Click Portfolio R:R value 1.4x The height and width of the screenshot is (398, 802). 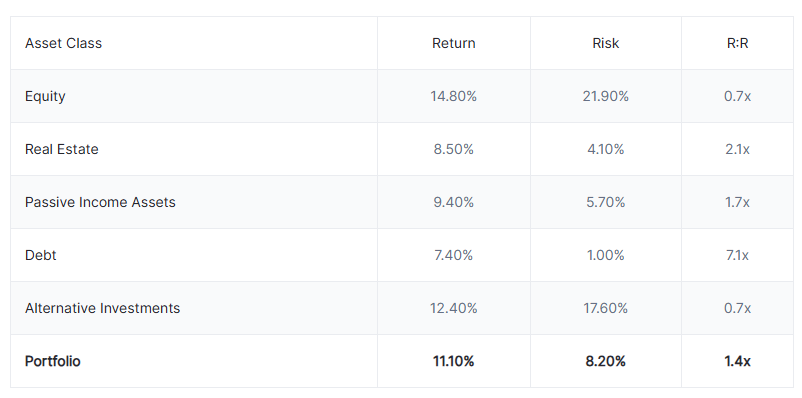coord(738,361)
